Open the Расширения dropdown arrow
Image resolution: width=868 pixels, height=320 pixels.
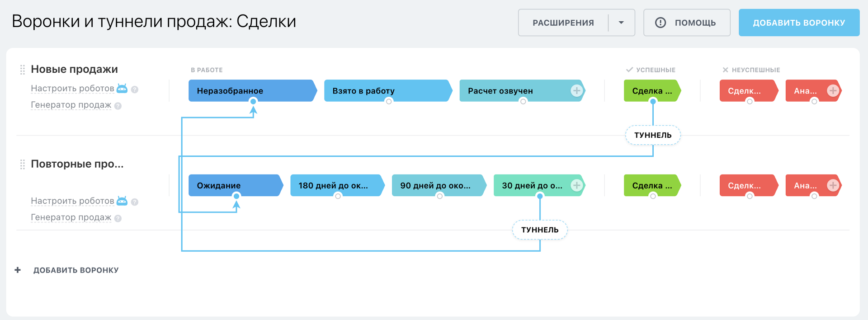click(621, 23)
